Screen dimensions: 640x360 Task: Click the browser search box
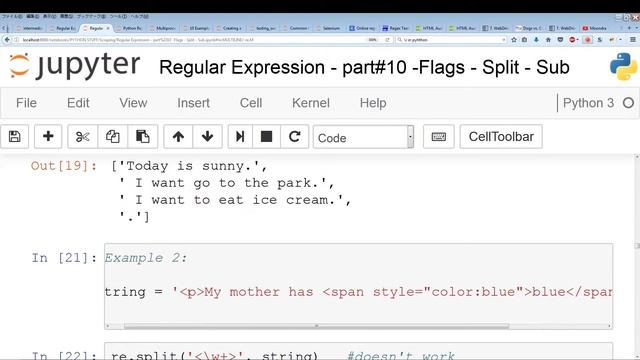coord(451,40)
